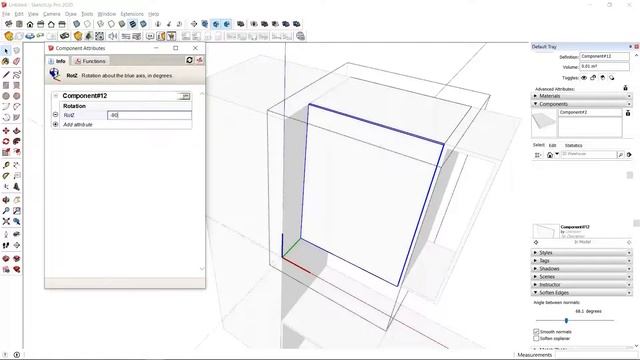Open the File menu
Screen dimensions: 640x360
pos(6,14)
